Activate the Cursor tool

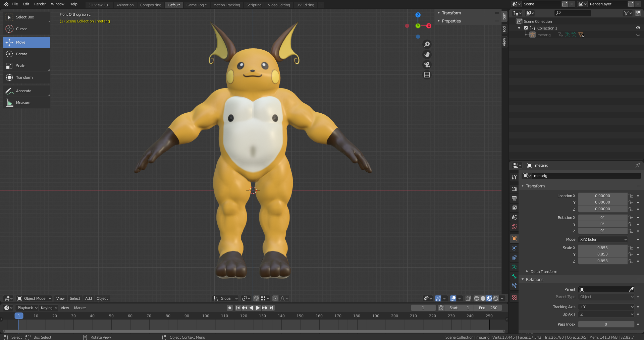click(x=26, y=29)
